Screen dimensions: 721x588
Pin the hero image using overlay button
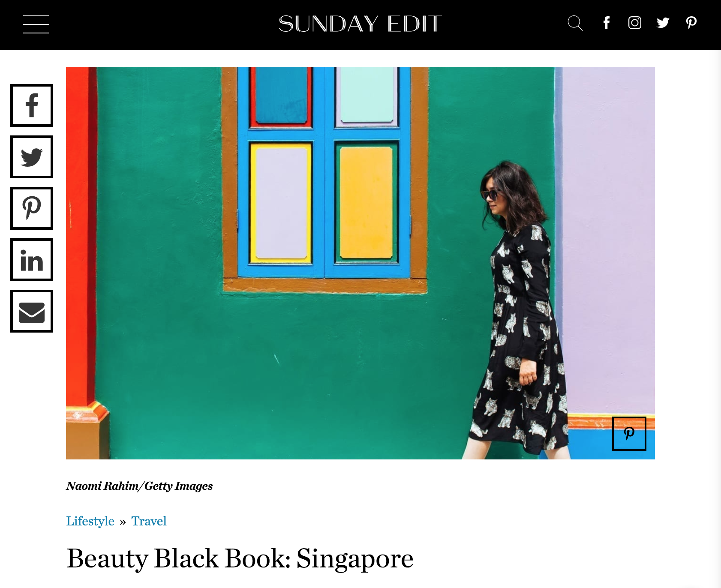click(629, 434)
